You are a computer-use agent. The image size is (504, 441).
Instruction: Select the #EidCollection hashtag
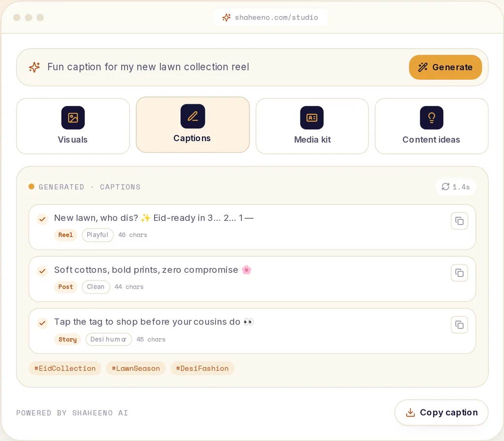click(65, 368)
